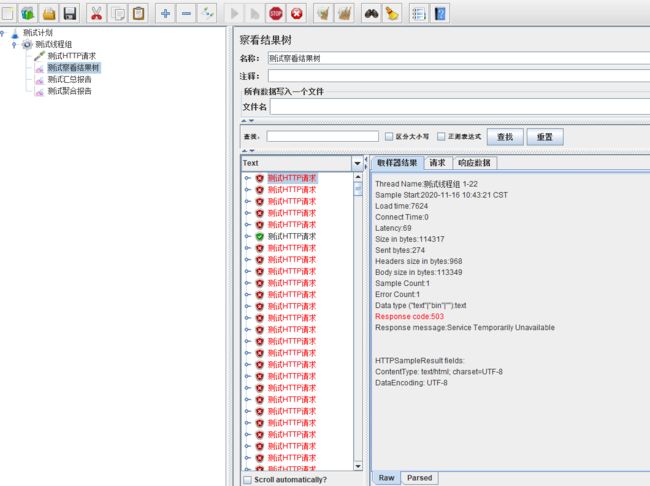Toggle 正则表达式 regex checkbox
650x486 pixels.
point(441,136)
